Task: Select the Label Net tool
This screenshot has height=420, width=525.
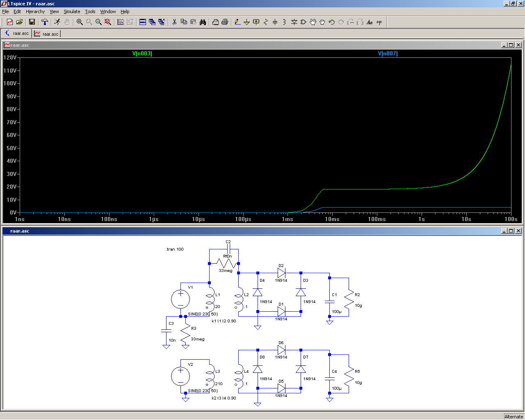Action: coord(256,22)
